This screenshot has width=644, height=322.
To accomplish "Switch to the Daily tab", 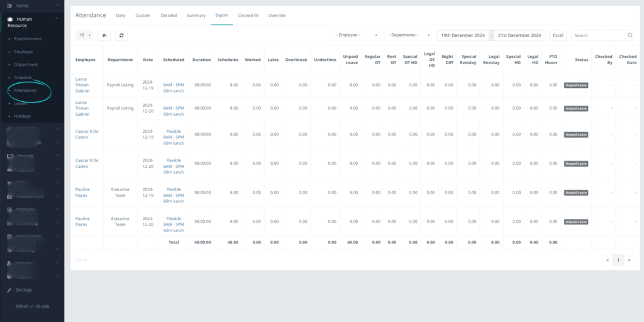I will click(120, 16).
